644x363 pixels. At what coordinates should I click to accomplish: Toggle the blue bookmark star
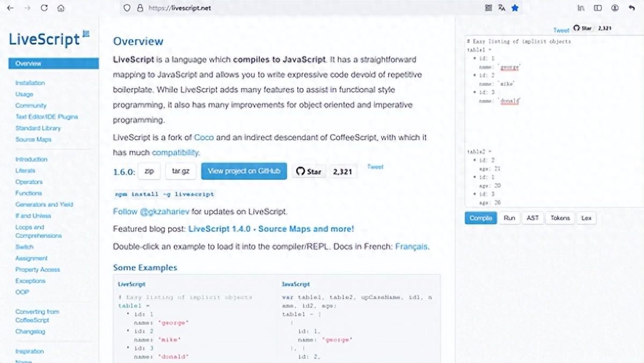click(515, 8)
